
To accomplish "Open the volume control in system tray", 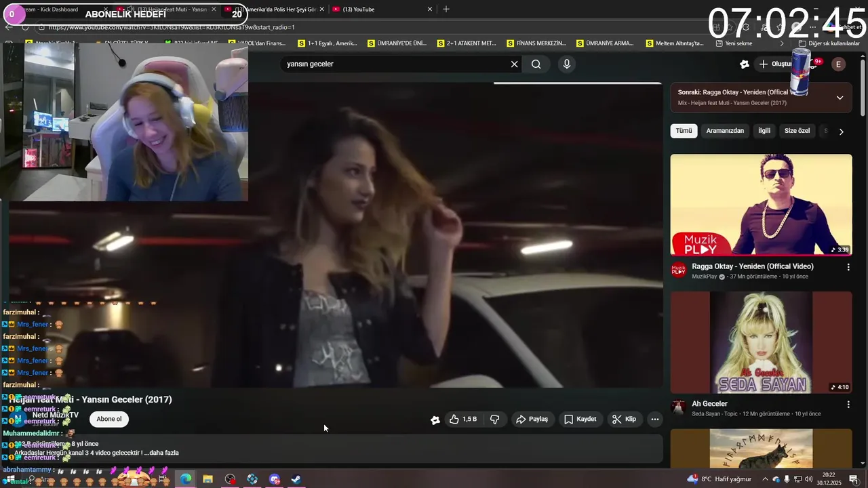I will (808, 479).
